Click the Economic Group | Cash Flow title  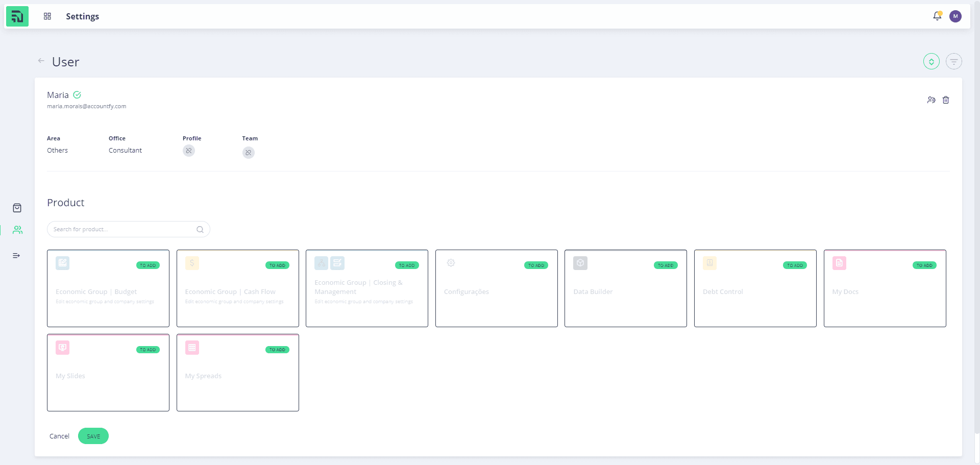pos(230,292)
